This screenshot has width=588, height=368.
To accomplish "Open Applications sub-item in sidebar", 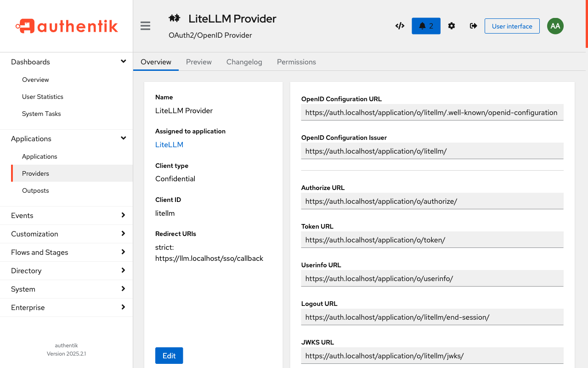I will pos(72,156).
